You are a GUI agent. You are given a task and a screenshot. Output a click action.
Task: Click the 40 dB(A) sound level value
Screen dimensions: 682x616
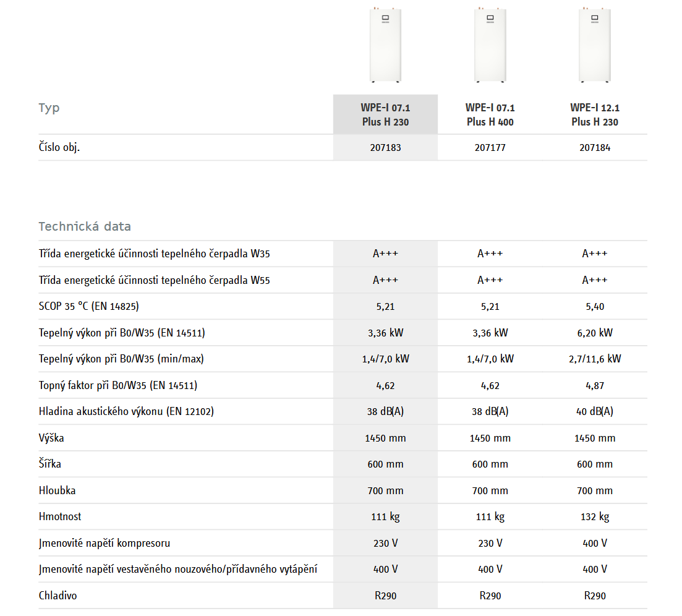(x=595, y=411)
